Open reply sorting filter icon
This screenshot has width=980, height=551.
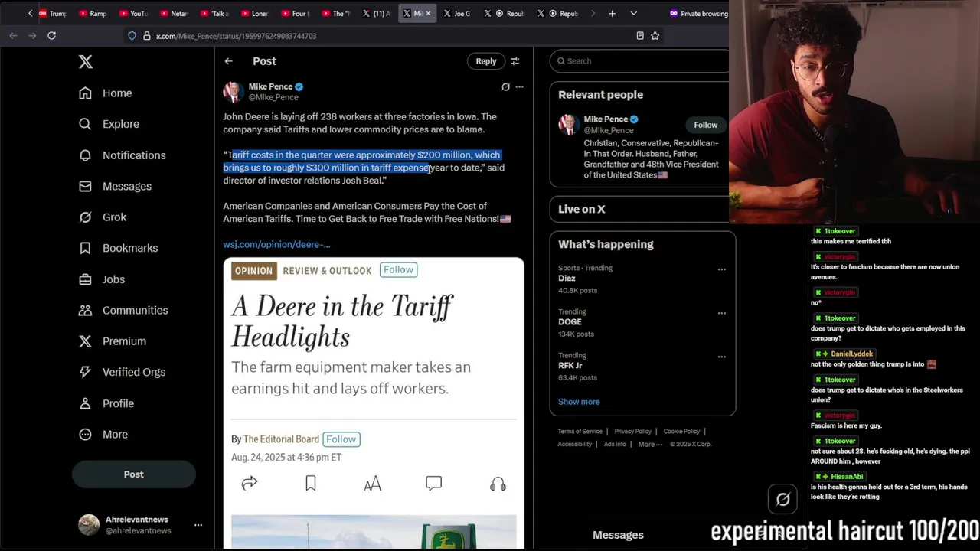click(x=515, y=61)
